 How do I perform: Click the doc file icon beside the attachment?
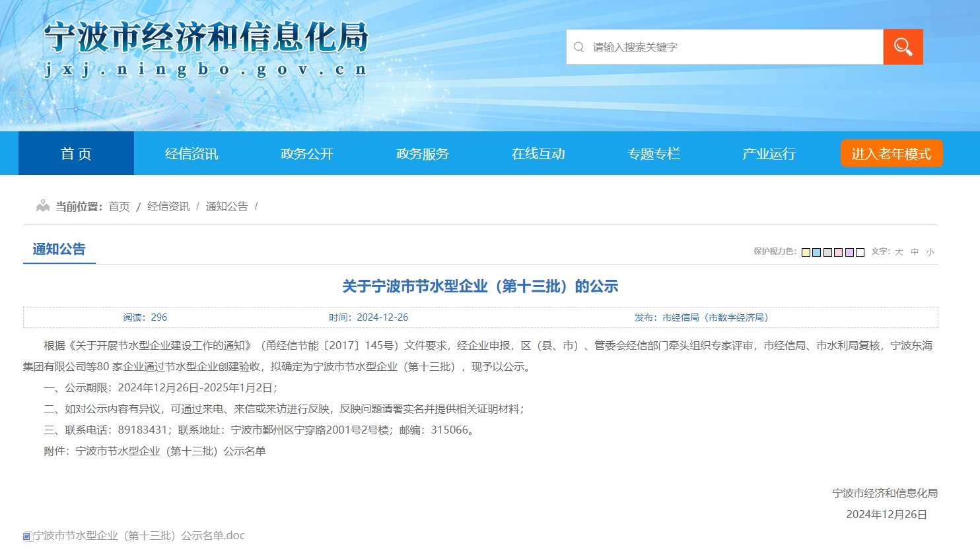point(28,537)
